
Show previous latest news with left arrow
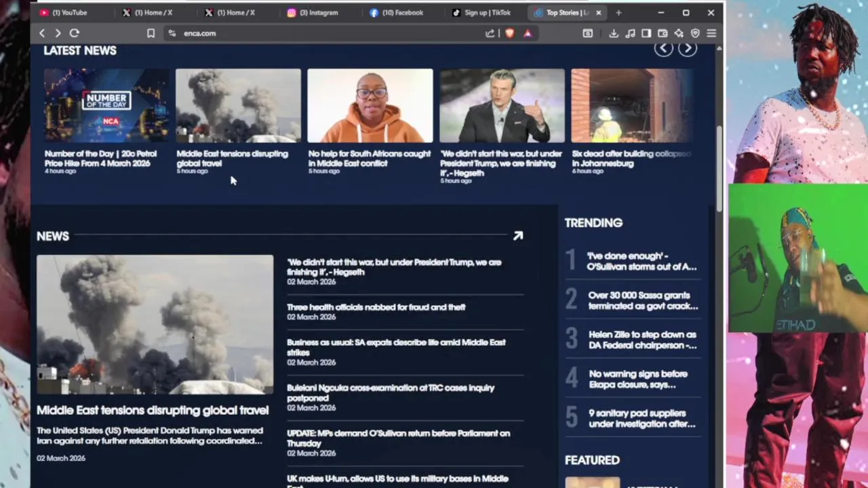coord(663,48)
